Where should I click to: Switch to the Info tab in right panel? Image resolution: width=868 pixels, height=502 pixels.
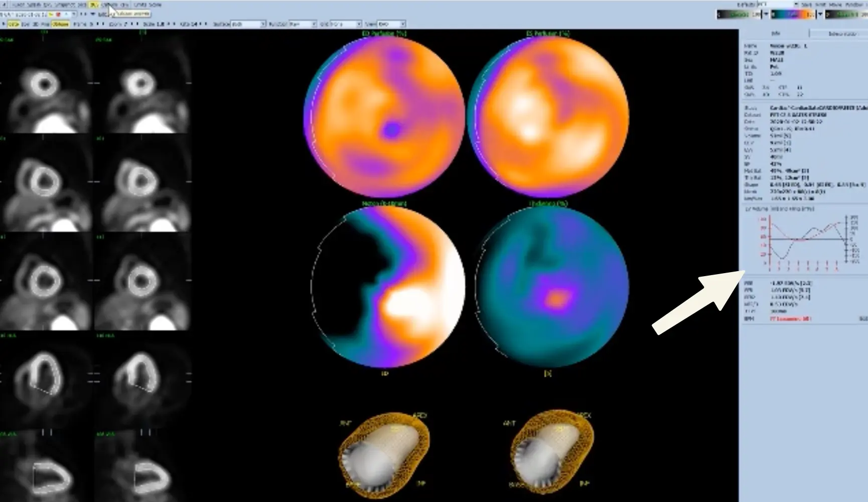775,34
